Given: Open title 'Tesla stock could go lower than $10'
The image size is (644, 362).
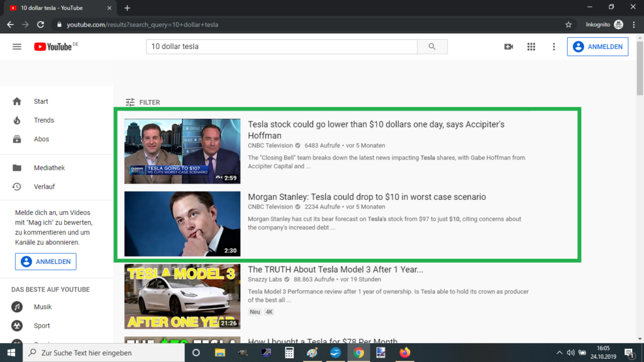Looking at the screenshot, I should click(376, 129).
